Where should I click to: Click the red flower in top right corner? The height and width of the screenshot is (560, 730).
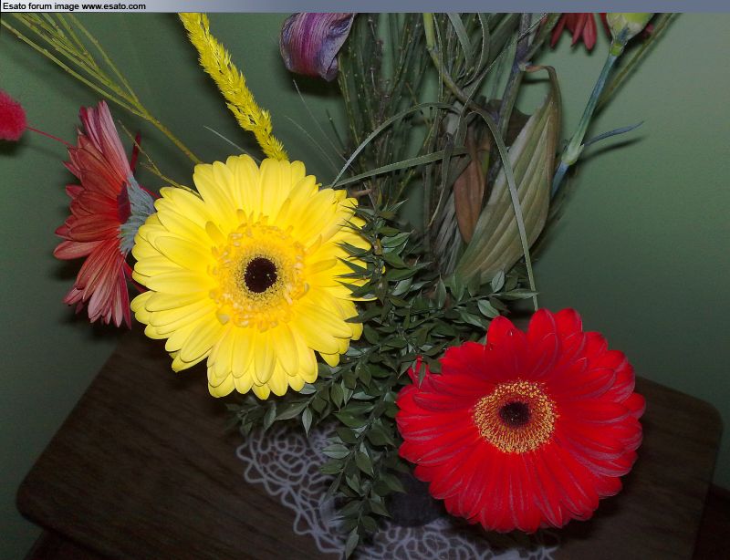(577, 29)
